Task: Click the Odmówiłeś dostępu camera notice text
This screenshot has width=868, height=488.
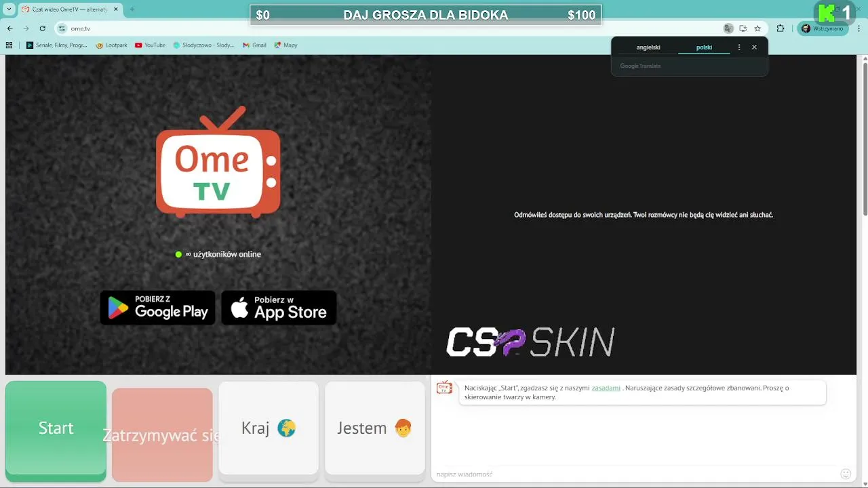Action: click(644, 215)
